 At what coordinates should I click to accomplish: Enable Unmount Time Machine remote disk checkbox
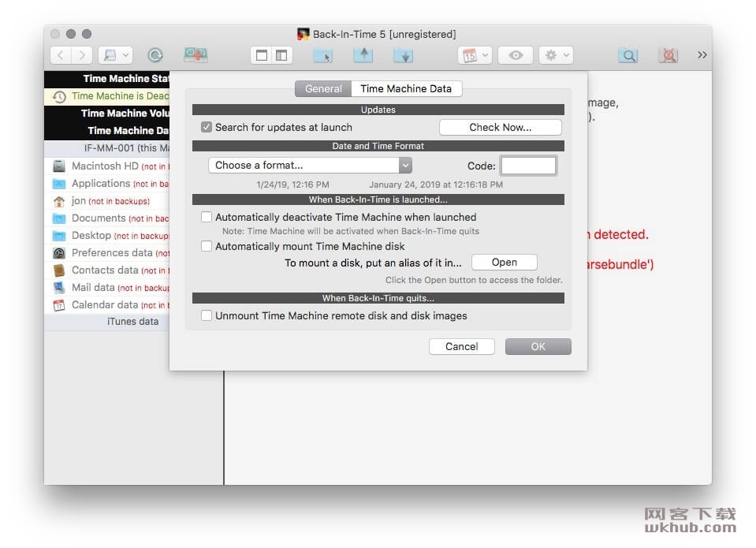click(x=207, y=315)
